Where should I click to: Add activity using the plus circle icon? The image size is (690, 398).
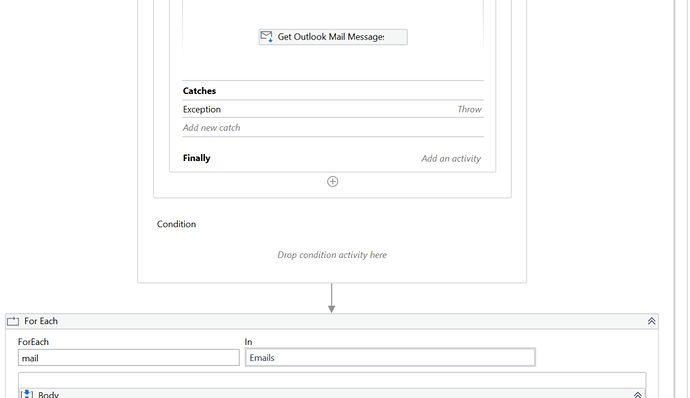tap(333, 181)
